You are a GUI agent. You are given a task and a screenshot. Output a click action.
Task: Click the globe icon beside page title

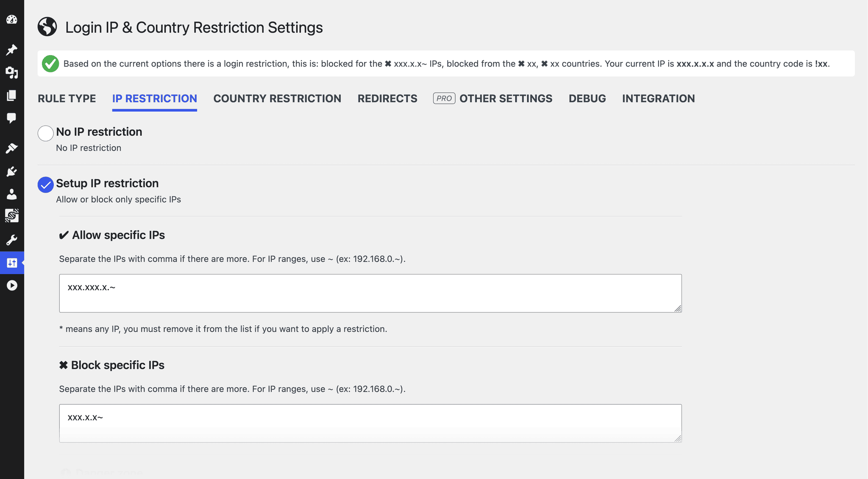click(x=47, y=27)
